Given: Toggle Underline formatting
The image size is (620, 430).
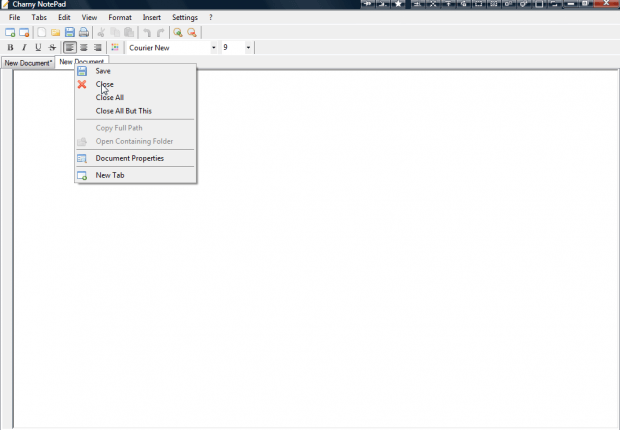Looking at the screenshot, I should (38, 47).
